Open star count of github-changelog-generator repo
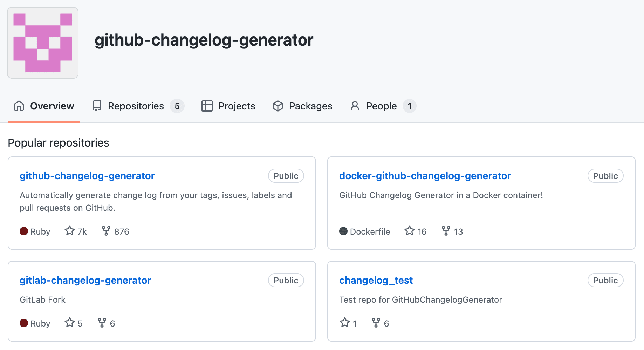 coord(76,231)
